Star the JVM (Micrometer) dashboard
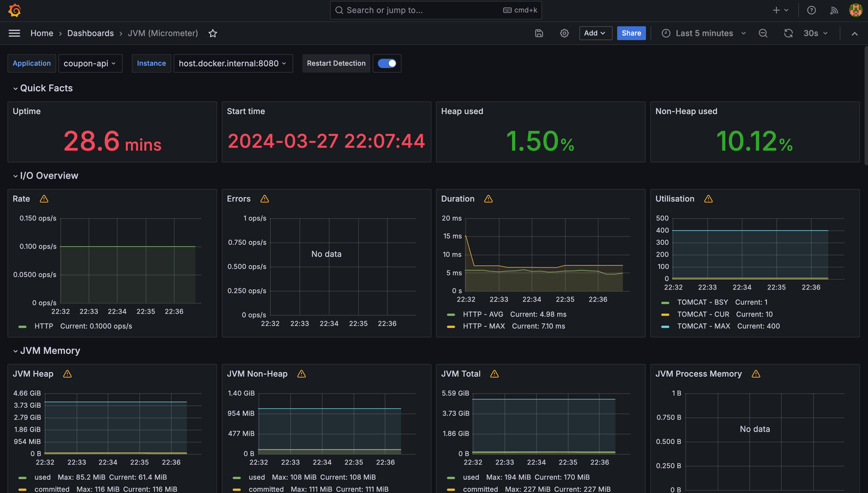 [x=213, y=33]
